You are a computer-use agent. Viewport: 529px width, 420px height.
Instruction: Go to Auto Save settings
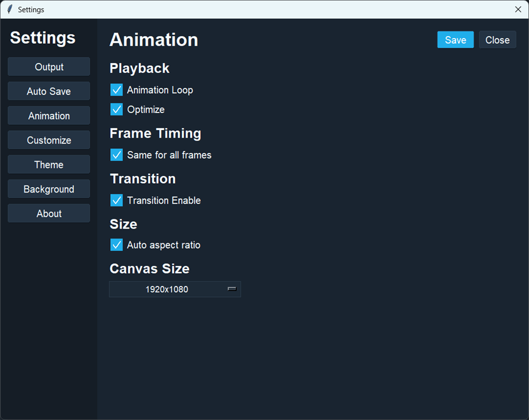(x=49, y=91)
